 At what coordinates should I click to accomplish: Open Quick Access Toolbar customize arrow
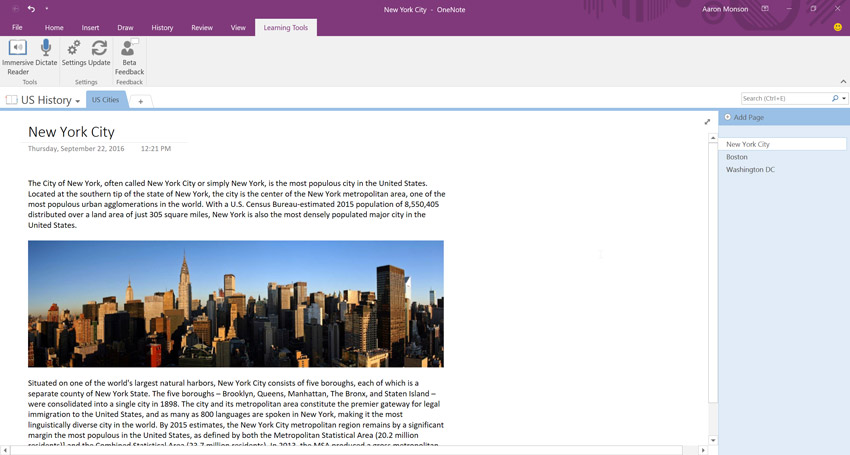pyautogui.click(x=47, y=9)
